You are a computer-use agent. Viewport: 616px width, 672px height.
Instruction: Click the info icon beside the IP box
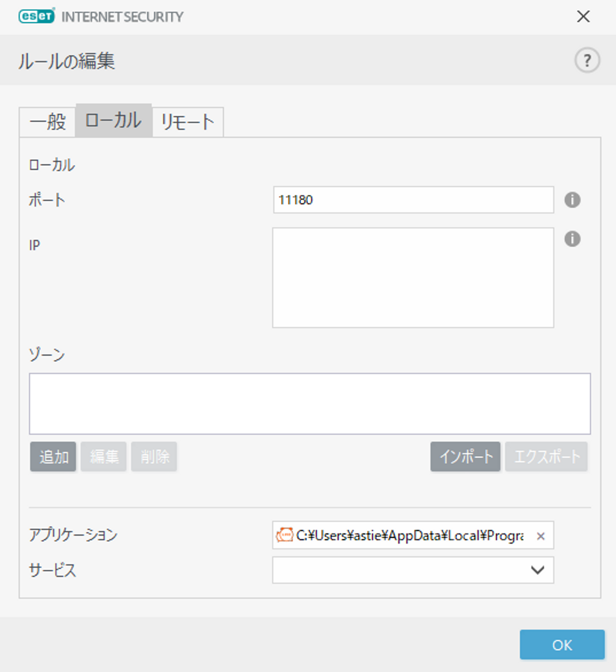572,239
